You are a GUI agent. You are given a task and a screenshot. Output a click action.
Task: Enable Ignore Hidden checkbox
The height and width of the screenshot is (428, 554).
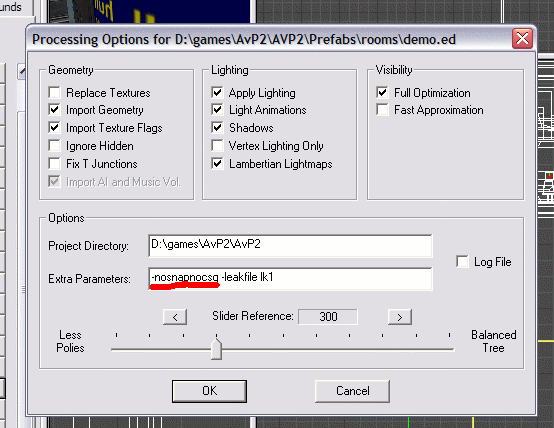tap(54, 145)
